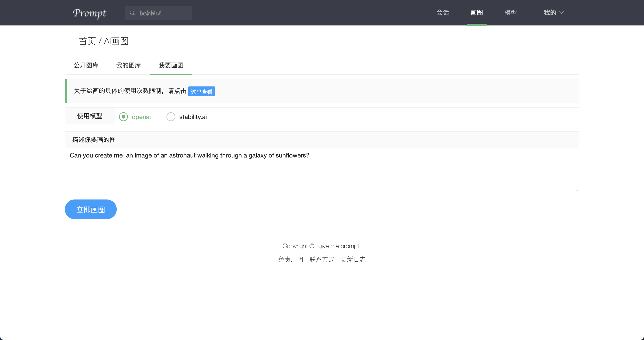
Task: Select the stability.ai radio button
Action: (171, 117)
